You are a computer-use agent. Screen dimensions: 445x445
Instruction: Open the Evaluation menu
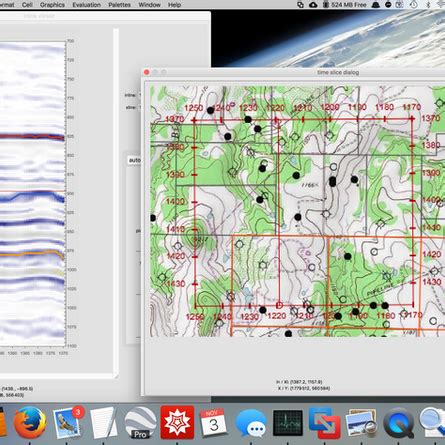(x=86, y=5)
